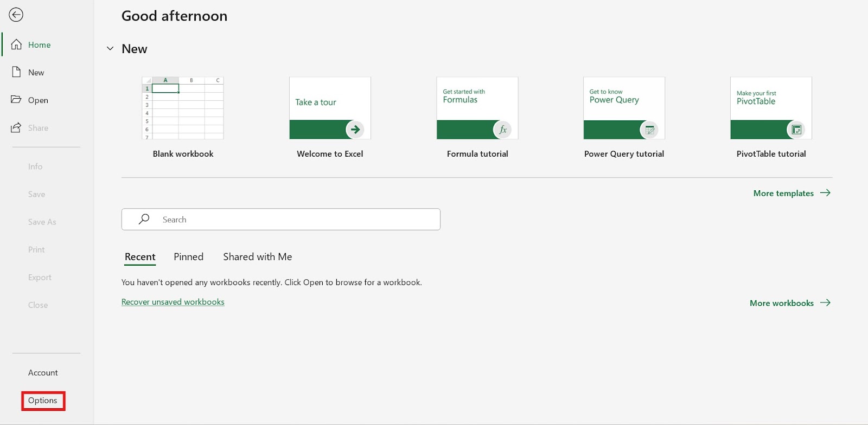Image resolution: width=868 pixels, height=425 pixels.
Task: Click the Share icon in sidebar
Action: click(16, 128)
